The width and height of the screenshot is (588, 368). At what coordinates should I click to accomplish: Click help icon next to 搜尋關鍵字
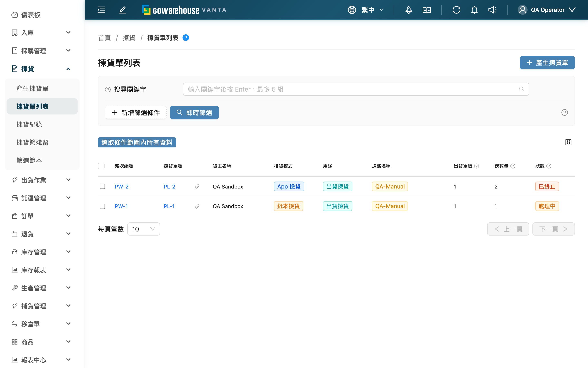[108, 90]
